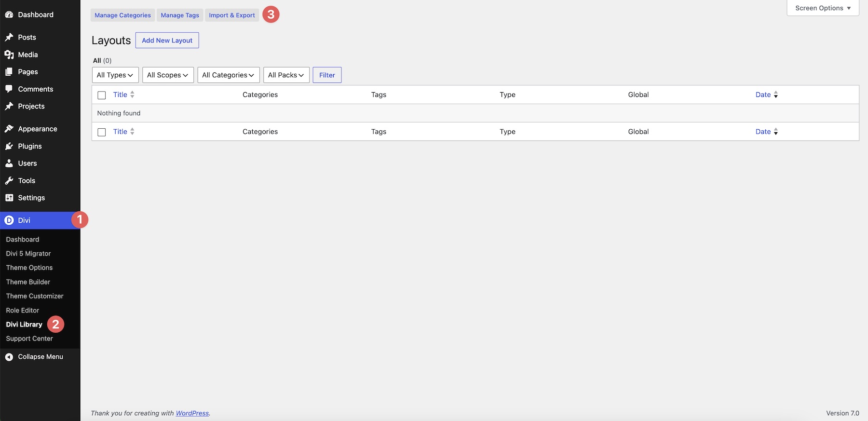Image resolution: width=868 pixels, height=421 pixels.
Task: Click the Divi D logo icon
Action: pyautogui.click(x=9, y=220)
